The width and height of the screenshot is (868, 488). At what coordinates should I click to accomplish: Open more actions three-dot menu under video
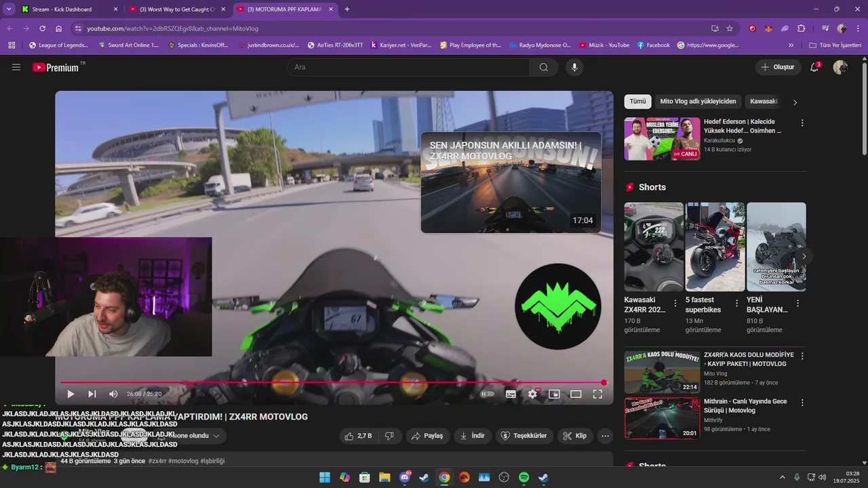(x=605, y=436)
